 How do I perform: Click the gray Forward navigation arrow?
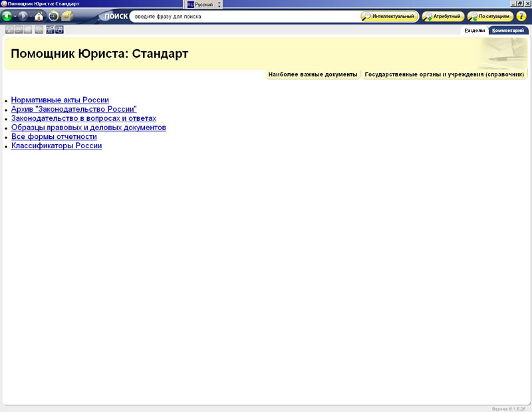[x=23, y=16]
